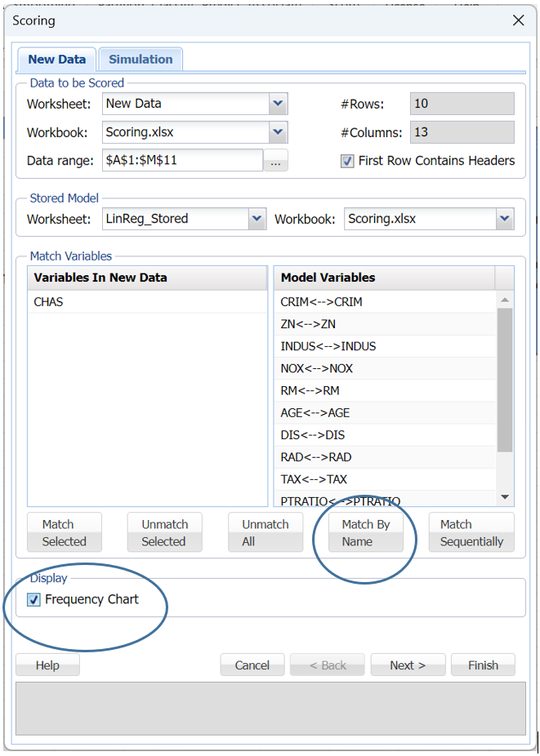Expand the LinReg_Stored worksheet dropdown
Image resolution: width=540 pixels, height=756 pixels.
(x=257, y=219)
